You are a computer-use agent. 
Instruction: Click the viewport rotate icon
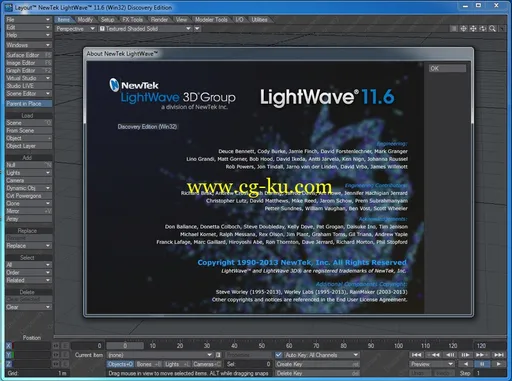point(483,29)
